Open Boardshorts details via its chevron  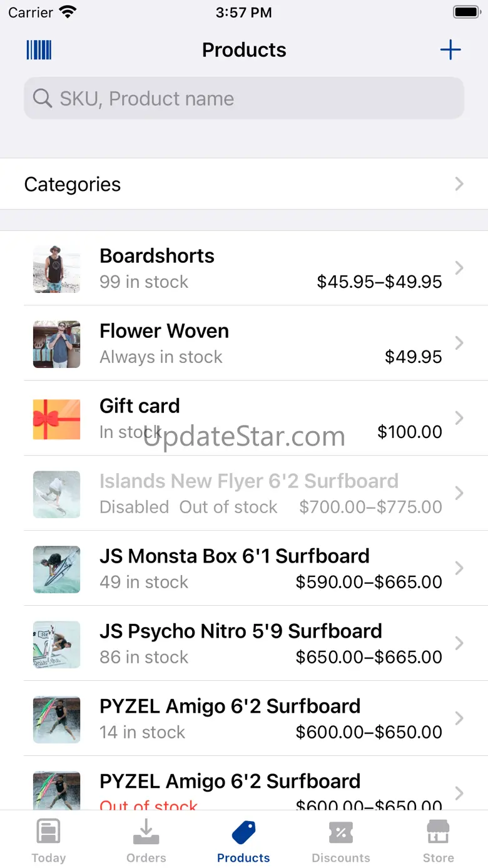tap(459, 268)
